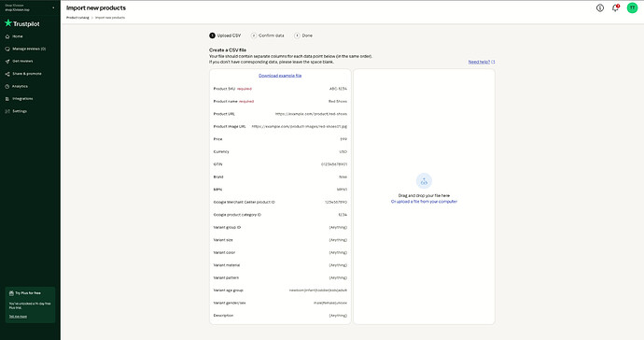This screenshot has height=340, width=644.
Task: Click the GTIN example number
Action: (334, 164)
